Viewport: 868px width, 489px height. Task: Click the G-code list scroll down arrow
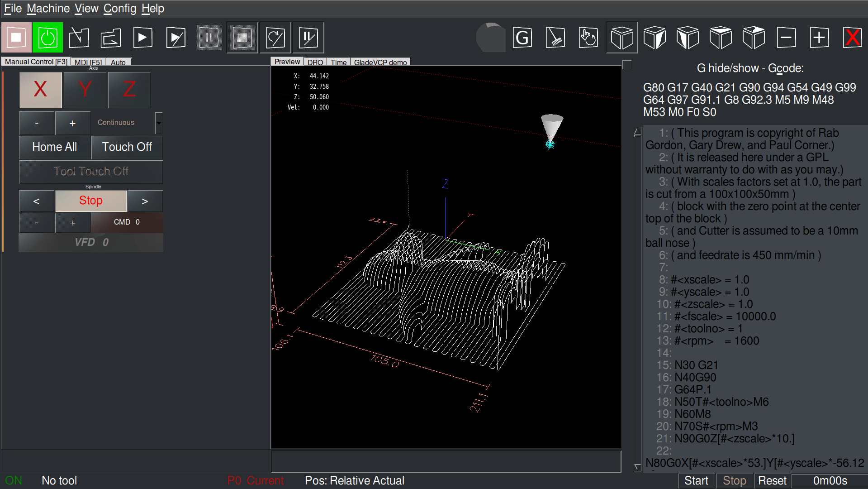(x=638, y=467)
